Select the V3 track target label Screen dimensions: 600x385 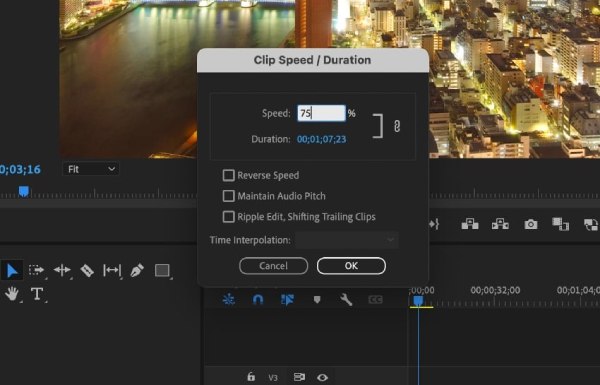click(273, 378)
